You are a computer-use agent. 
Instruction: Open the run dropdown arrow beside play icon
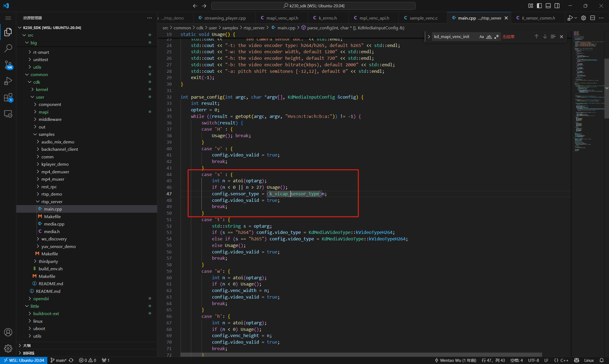coord(576,18)
